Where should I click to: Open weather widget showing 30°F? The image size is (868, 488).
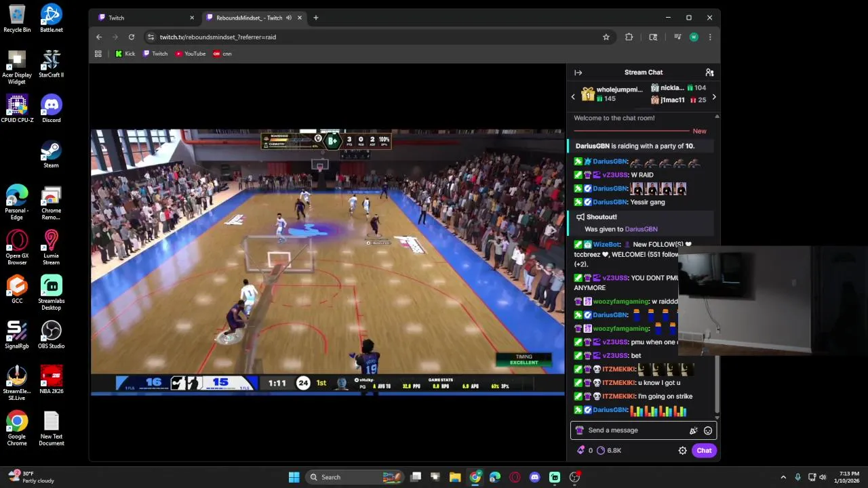[31, 477]
